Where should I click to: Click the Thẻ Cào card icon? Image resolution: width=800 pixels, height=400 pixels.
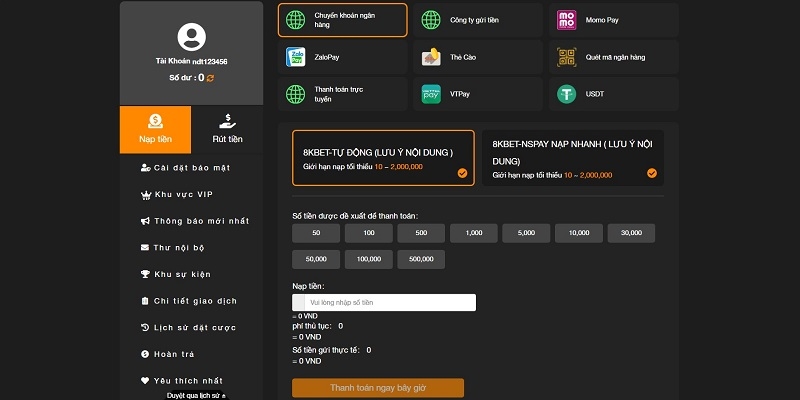click(x=431, y=57)
